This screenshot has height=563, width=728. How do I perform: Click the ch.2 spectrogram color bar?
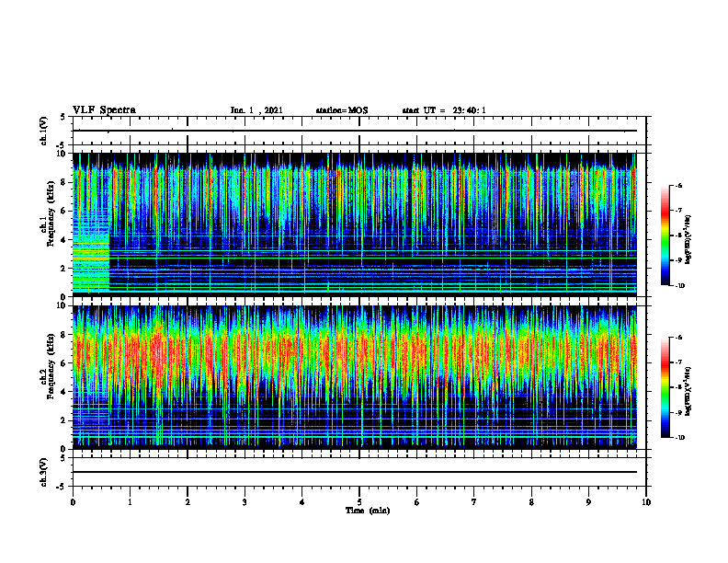(665, 387)
